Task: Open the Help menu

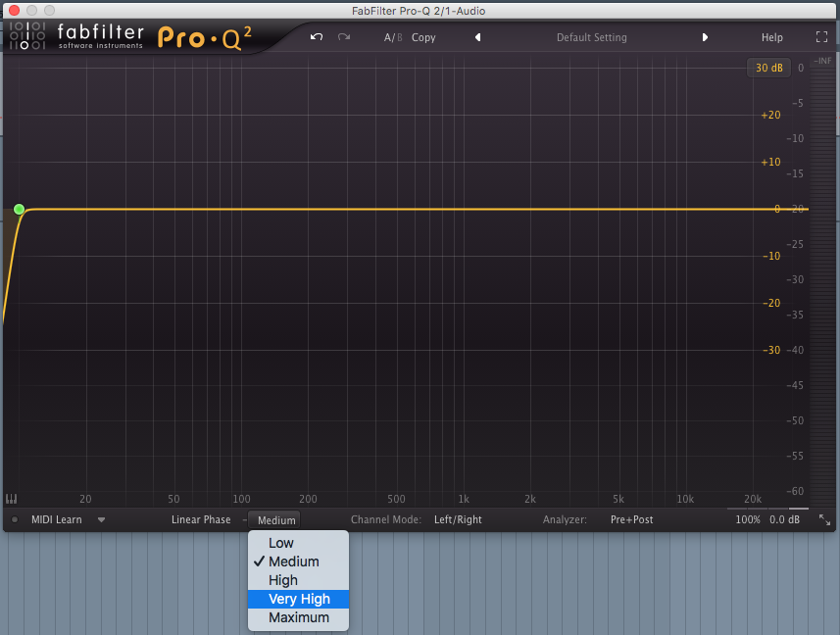Action: click(x=772, y=37)
